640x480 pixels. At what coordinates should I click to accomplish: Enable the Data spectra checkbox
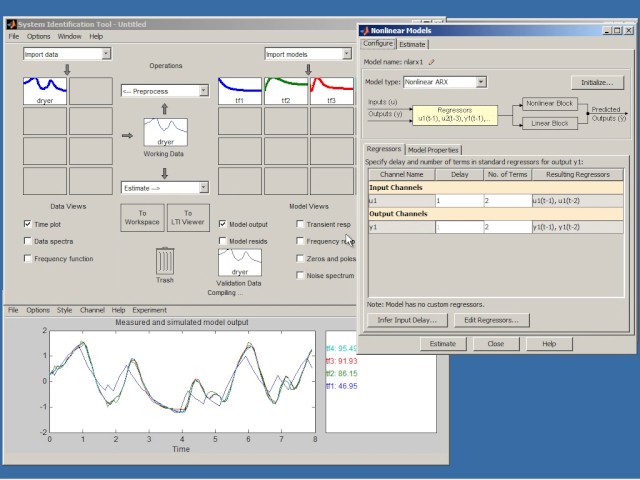[x=27, y=241]
